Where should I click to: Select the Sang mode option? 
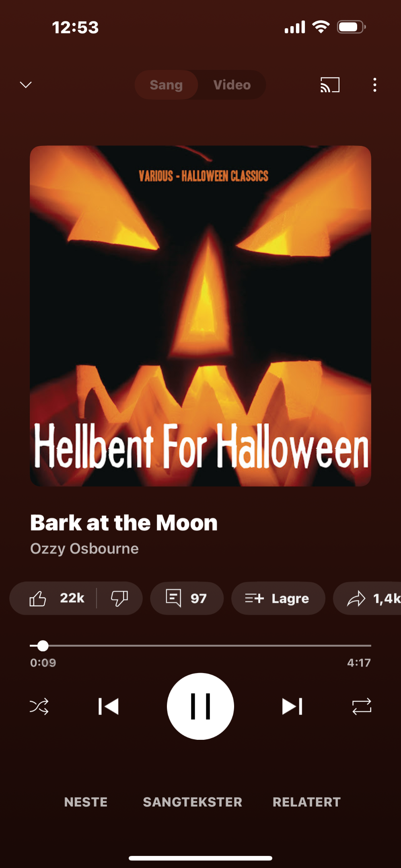coord(166,85)
